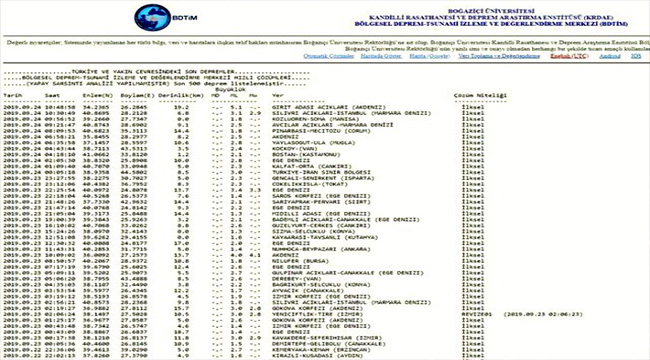This screenshot has height=360, width=650.
Task: Open the iOS app link
Action: (x=636, y=56)
